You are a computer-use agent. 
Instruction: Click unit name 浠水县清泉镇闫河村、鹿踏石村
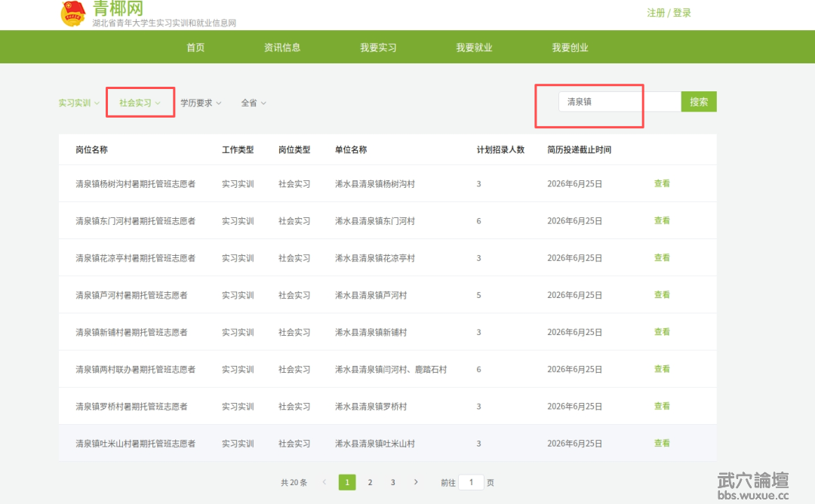pos(391,370)
